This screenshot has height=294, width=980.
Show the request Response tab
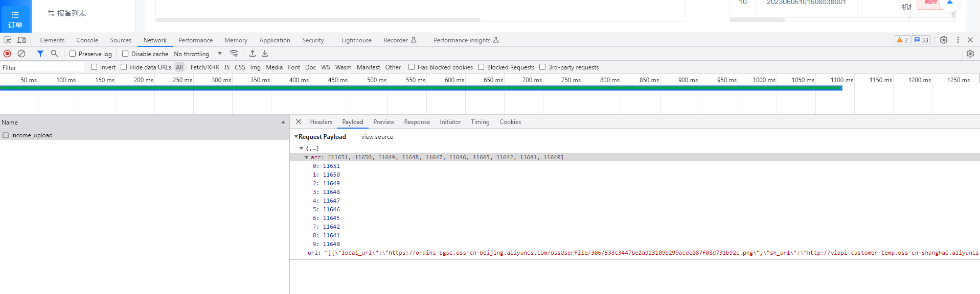[417, 122]
